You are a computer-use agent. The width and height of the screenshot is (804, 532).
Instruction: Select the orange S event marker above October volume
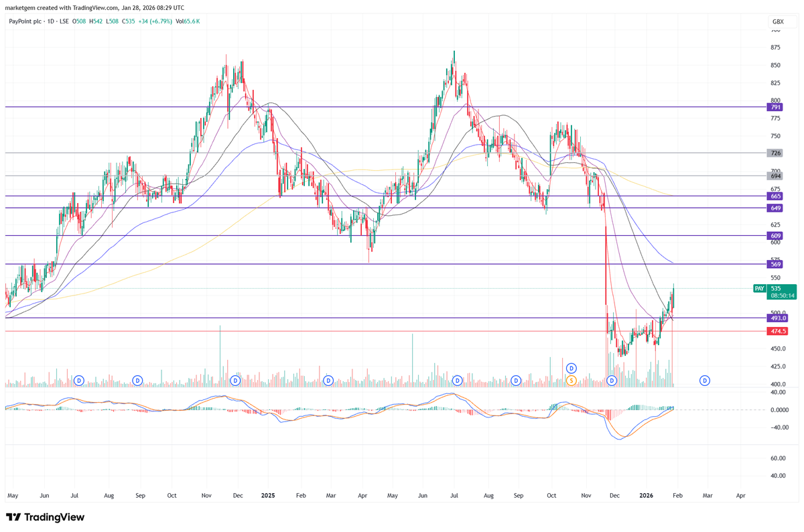coord(571,380)
